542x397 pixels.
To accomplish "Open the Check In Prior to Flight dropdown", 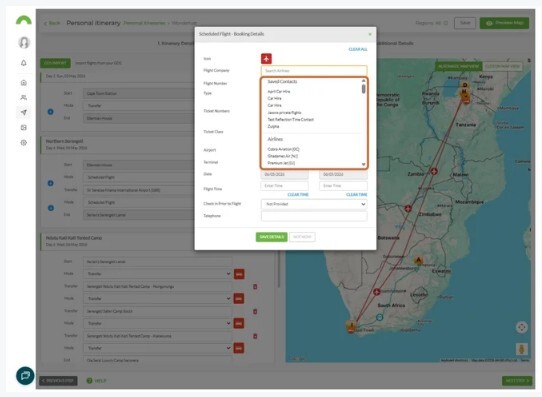I will [314, 204].
